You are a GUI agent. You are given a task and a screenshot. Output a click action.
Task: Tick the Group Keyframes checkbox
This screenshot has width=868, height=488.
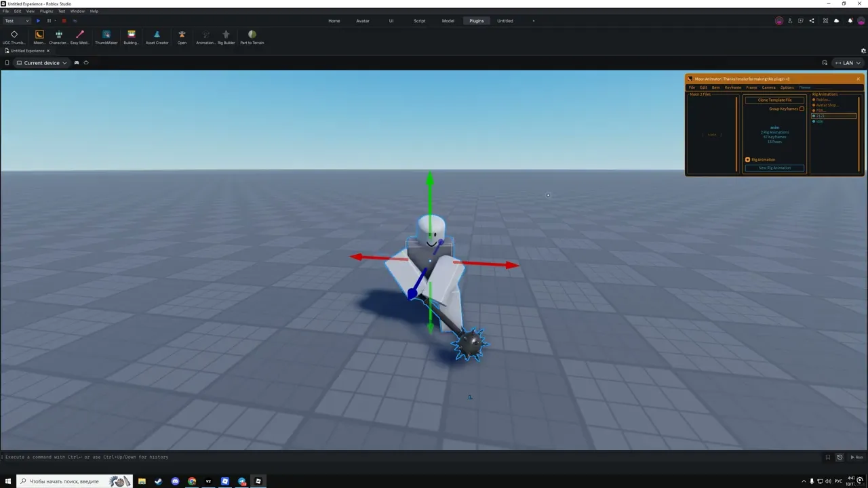tap(802, 108)
